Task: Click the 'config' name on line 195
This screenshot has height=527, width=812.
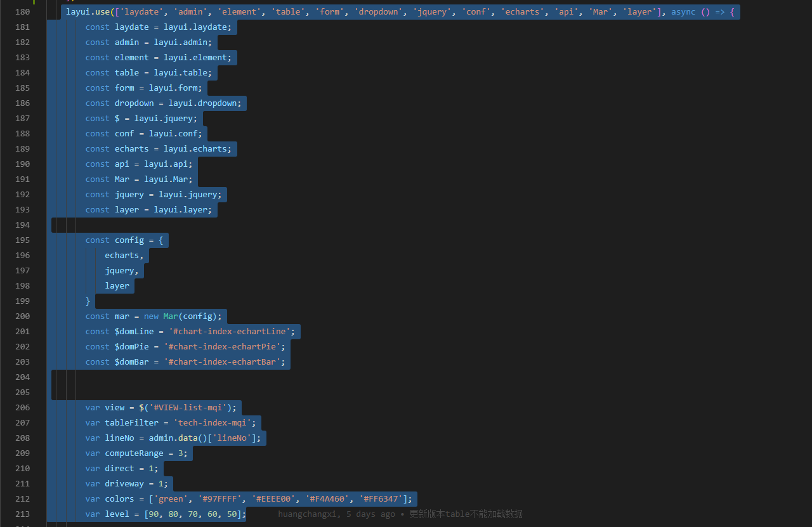Action: (129, 240)
